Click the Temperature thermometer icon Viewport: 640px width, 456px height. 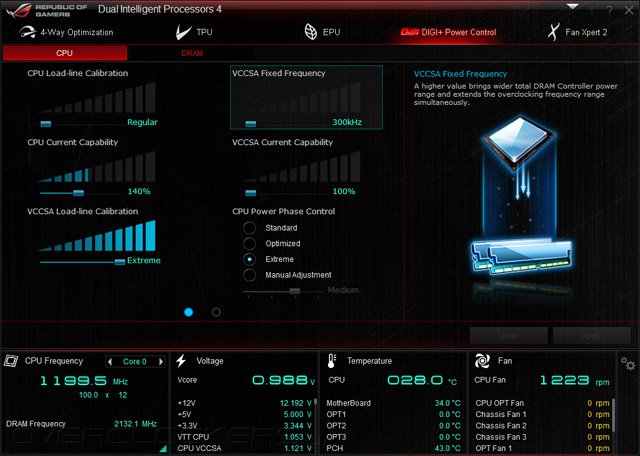[x=331, y=361]
